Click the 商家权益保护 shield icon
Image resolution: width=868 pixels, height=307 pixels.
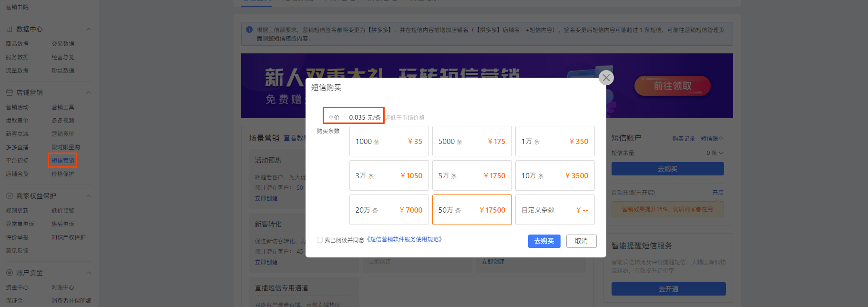click(x=10, y=196)
